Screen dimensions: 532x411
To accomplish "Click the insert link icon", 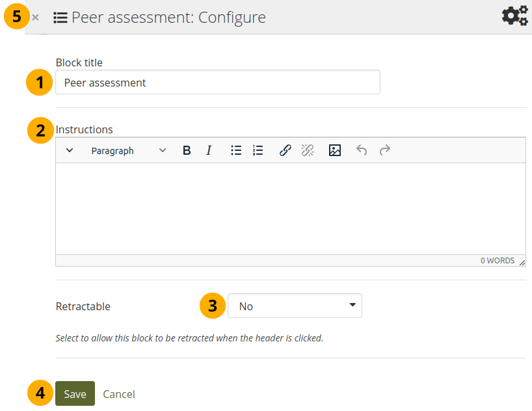I will click(x=285, y=150).
